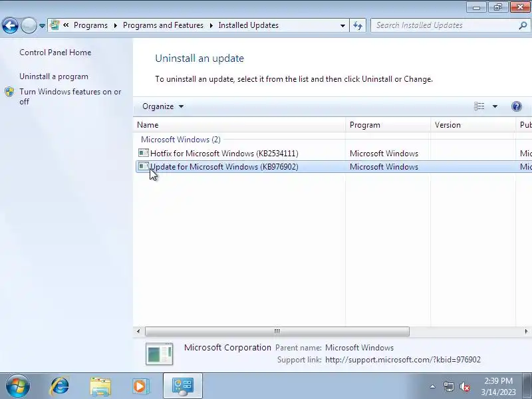The height and width of the screenshot is (399, 532).
Task: Open Control Panel Home
Action: coord(55,53)
